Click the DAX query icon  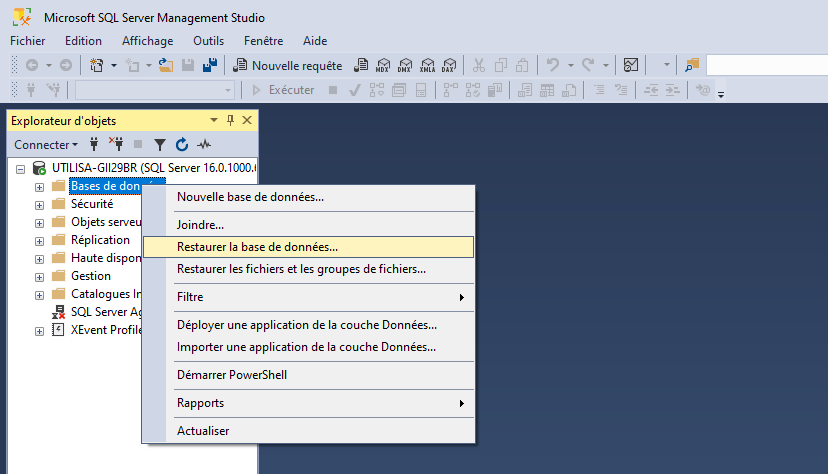click(x=449, y=65)
